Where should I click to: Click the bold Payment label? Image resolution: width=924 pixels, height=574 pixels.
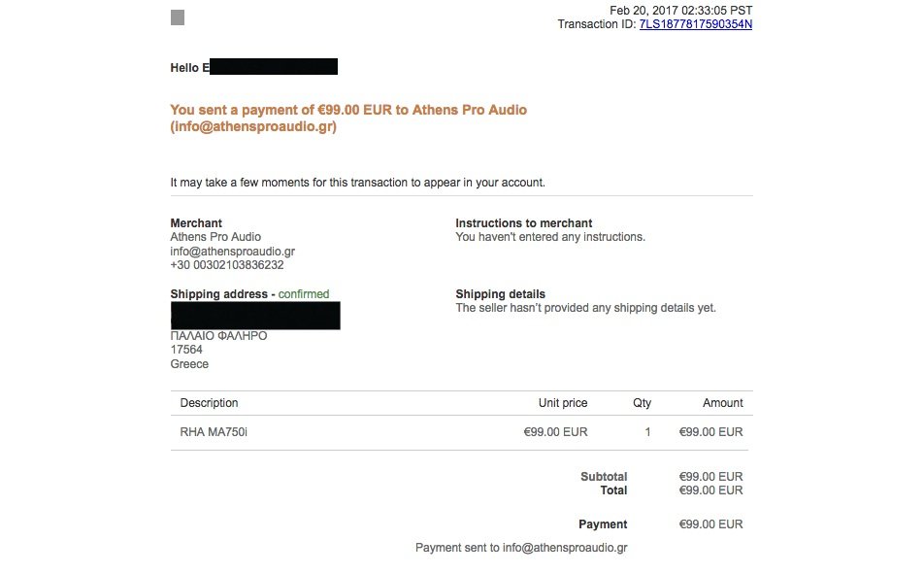603,524
